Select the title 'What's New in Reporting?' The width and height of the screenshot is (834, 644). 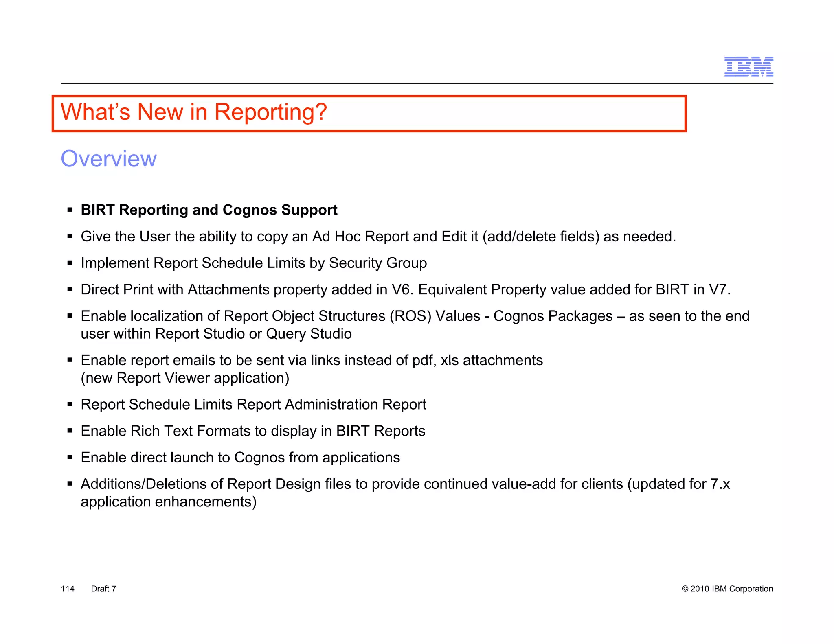tap(194, 112)
